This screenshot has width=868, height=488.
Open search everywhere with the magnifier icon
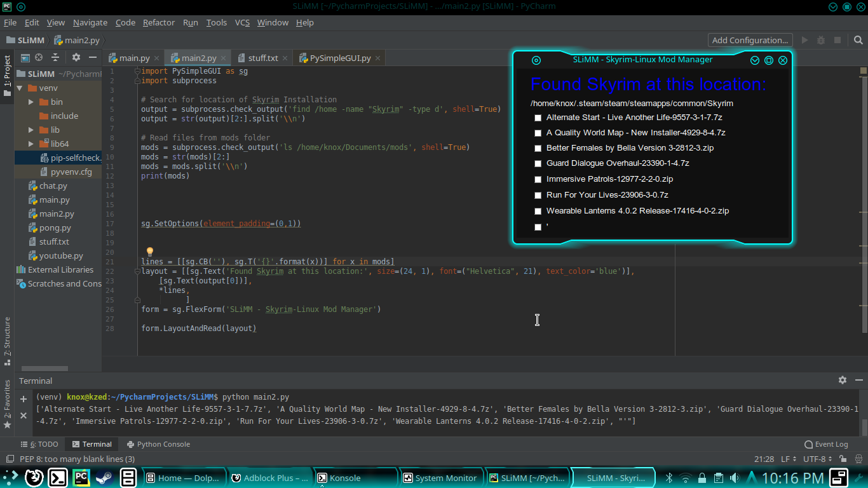[858, 39]
